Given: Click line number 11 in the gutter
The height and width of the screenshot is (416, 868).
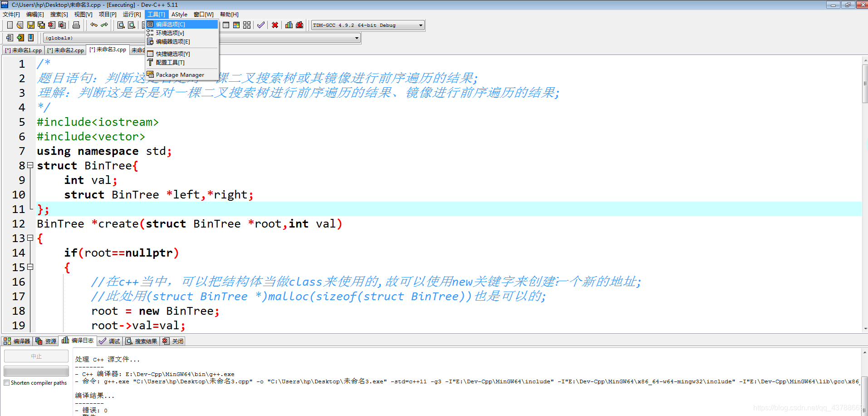Looking at the screenshot, I should 19,209.
